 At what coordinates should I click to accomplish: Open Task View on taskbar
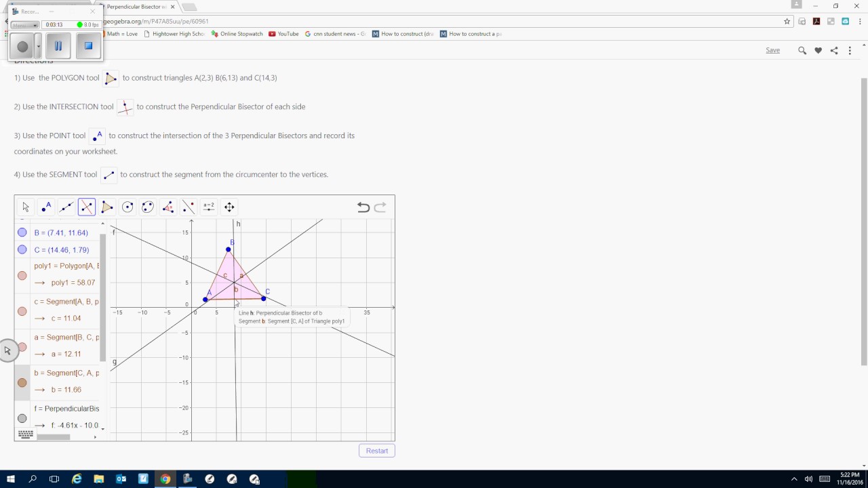pos(54,479)
